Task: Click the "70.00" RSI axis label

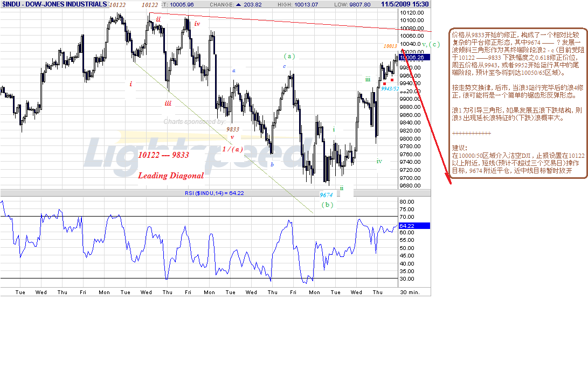Action: click(x=407, y=217)
